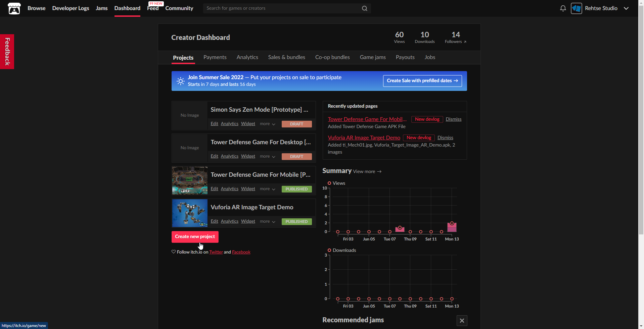Close the Recommended jams panel
The image size is (644, 329).
462,321
